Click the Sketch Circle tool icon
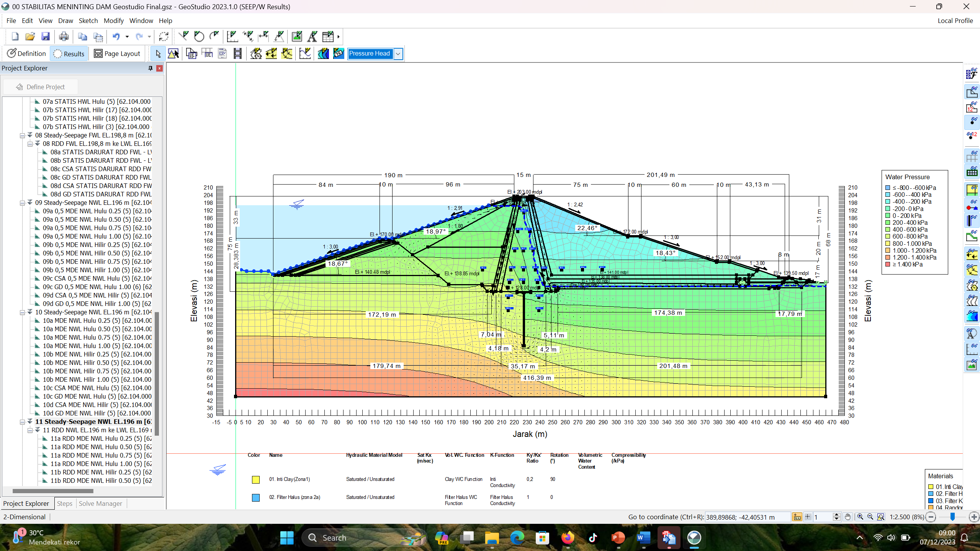This screenshot has width=980, height=551. pos(199,36)
